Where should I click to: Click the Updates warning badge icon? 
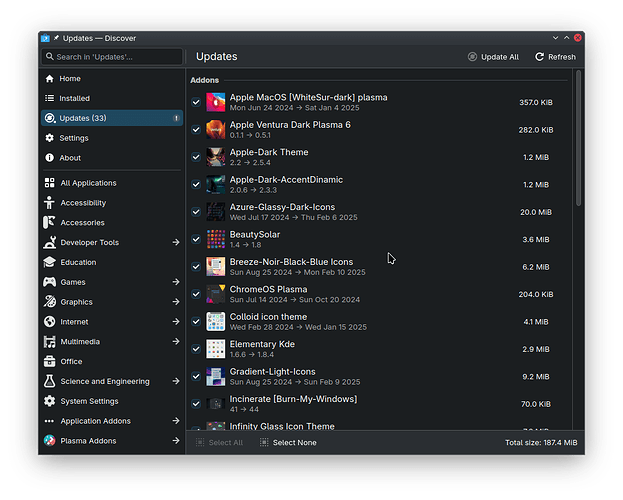click(176, 118)
